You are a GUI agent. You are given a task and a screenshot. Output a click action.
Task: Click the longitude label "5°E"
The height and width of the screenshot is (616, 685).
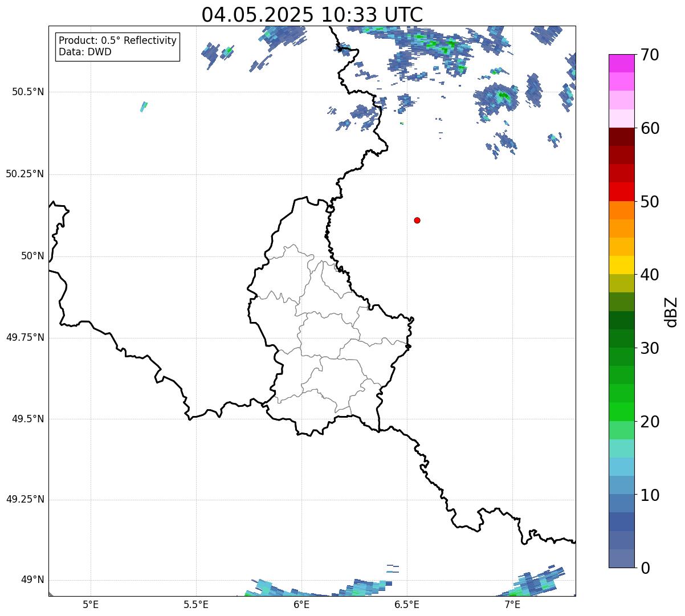coord(91,605)
